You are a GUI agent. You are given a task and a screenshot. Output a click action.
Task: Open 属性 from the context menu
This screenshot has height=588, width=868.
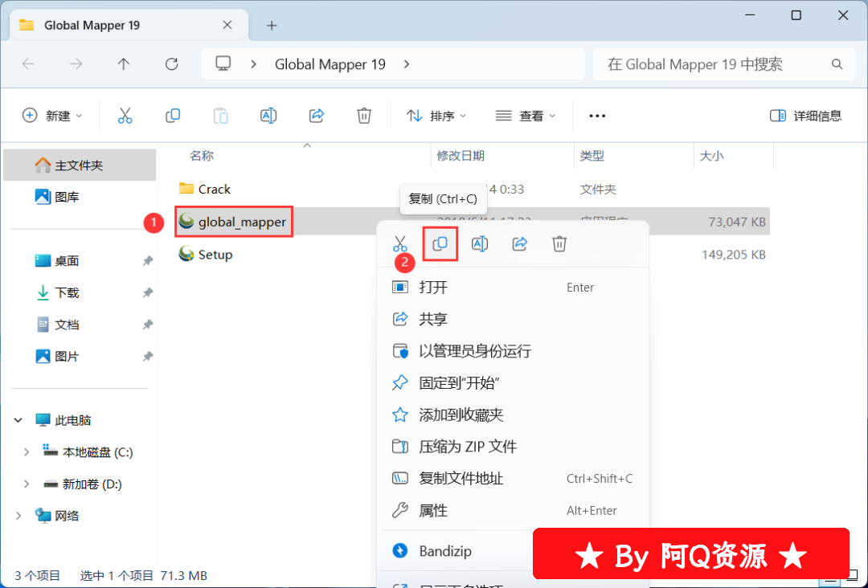[x=513, y=511]
